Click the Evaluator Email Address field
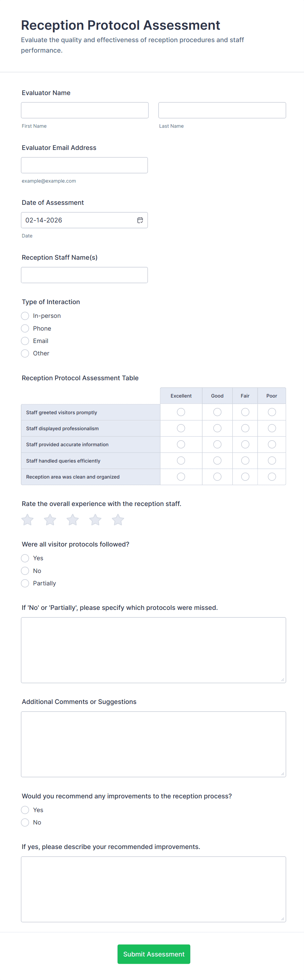This screenshot has height=980, width=304. [84, 165]
